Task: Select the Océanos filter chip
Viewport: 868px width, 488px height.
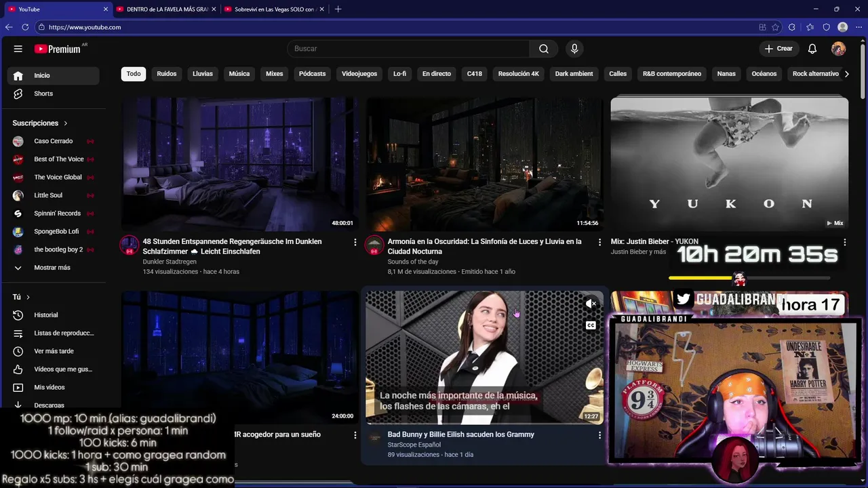Action: click(764, 74)
